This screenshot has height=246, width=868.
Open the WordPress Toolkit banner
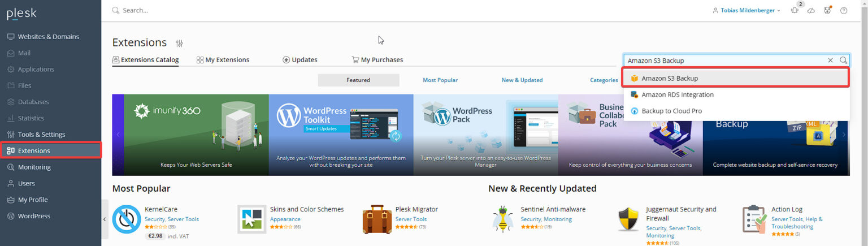341,135
